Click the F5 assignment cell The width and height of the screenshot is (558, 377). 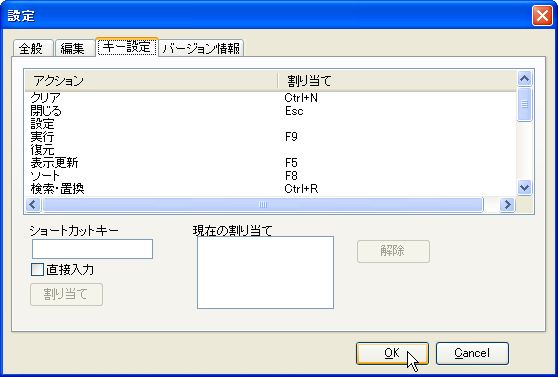click(x=291, y=163)
